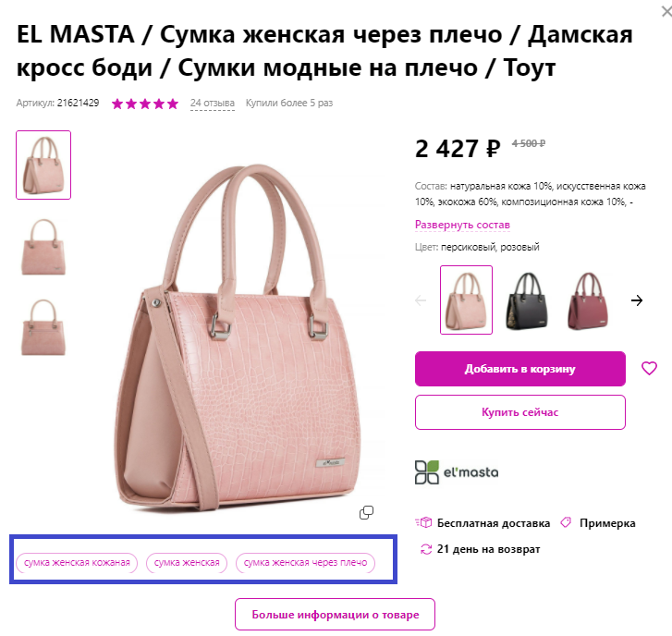672x636 pixels.
Task: Select the pink bag color variant
Action: point(466,300)
